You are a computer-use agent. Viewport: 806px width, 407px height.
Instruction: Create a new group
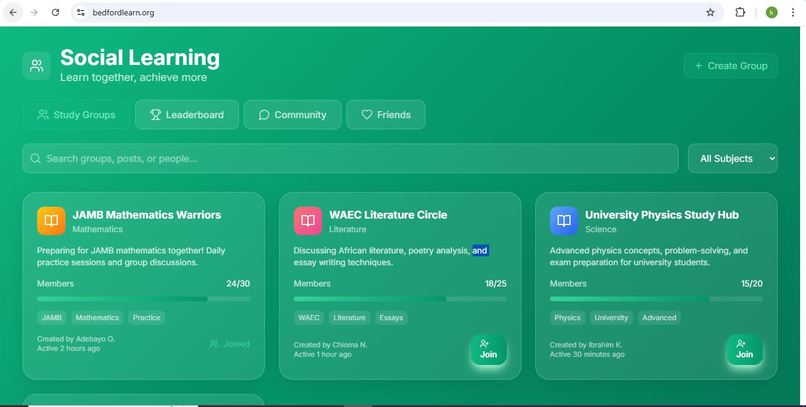tap(730, 66)
